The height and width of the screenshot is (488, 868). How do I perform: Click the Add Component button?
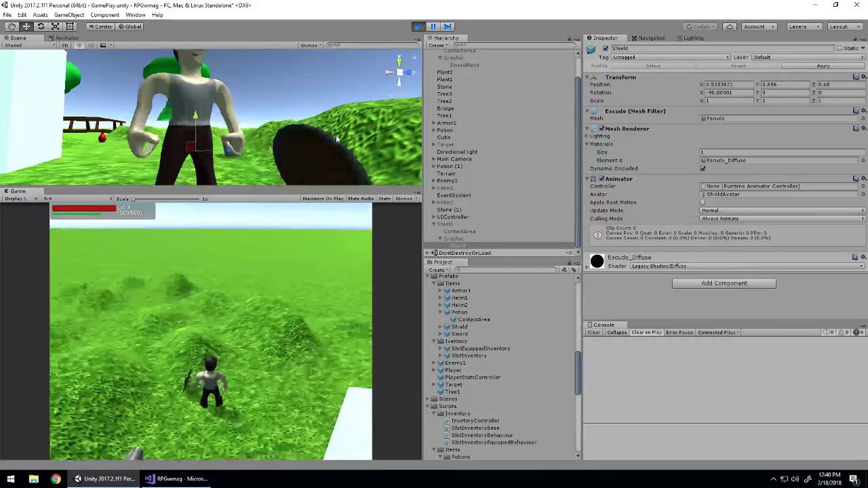tap(724, 283)
